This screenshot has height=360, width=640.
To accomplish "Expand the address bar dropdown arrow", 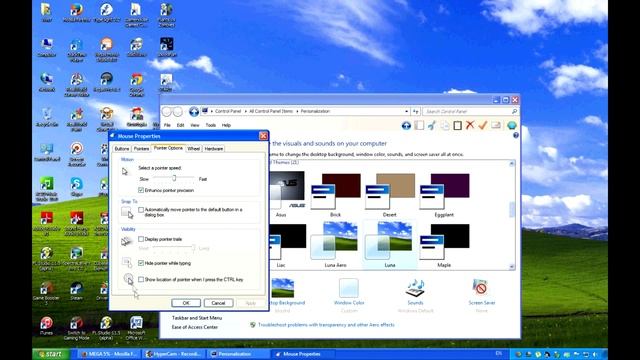I will click(x=407, y=111).
